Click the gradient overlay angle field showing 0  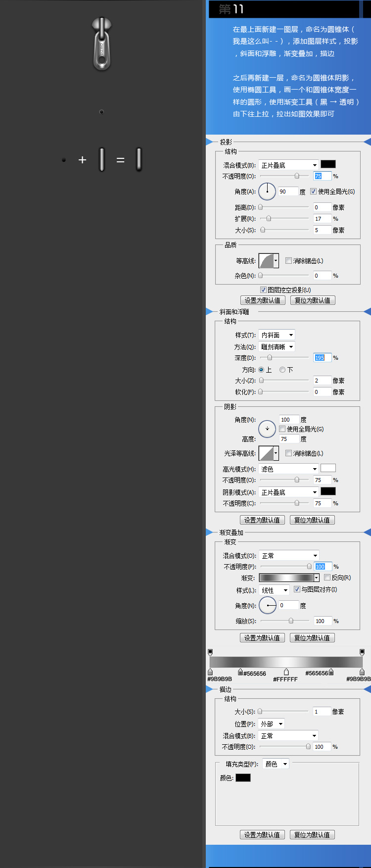pyautogui.click(x=289, y=605)
